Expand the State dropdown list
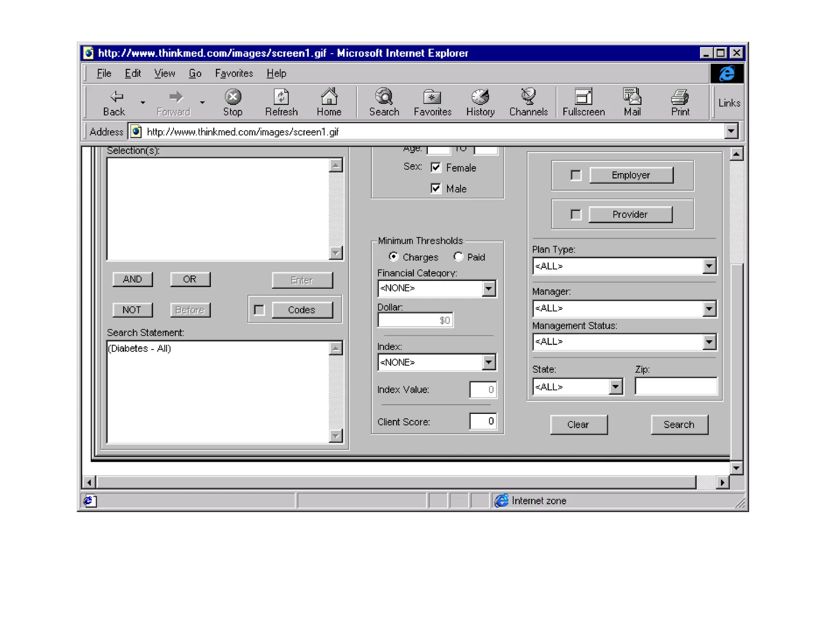Screen dimensions: 840x630 point(615,387)
